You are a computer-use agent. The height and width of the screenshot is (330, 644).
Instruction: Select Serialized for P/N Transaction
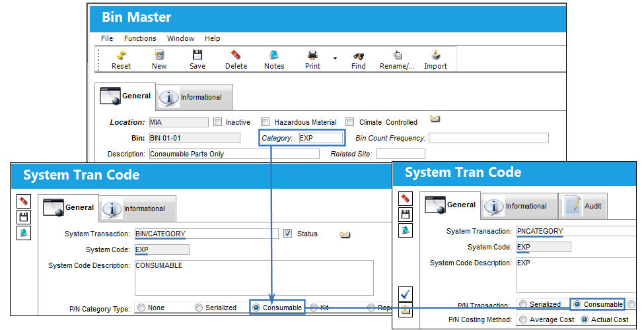coord(523,304)
